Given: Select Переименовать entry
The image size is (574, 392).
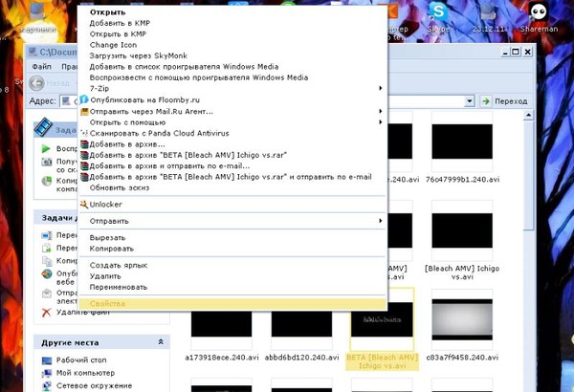Looking at the screenshot, I should click(119, 288).
